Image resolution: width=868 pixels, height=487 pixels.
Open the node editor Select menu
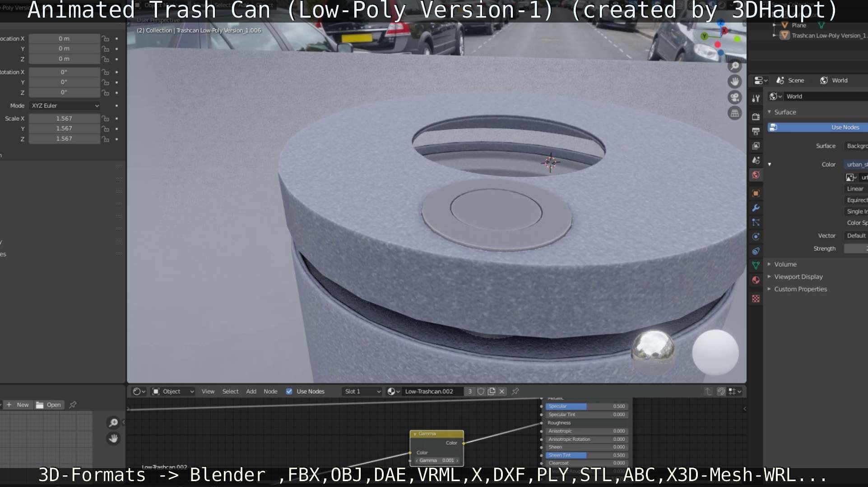[x=230, y=391]
